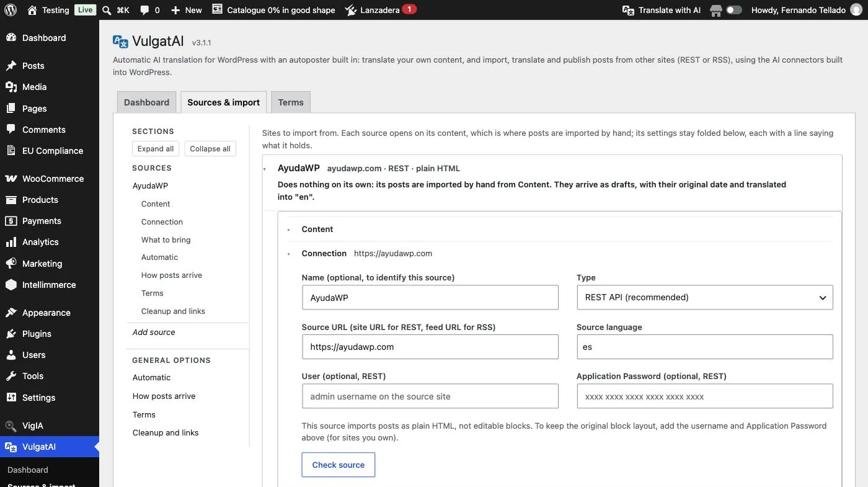Select the Sources & import tab
The height and width of the screenshot is (487, 868).
tap(224, 102)
